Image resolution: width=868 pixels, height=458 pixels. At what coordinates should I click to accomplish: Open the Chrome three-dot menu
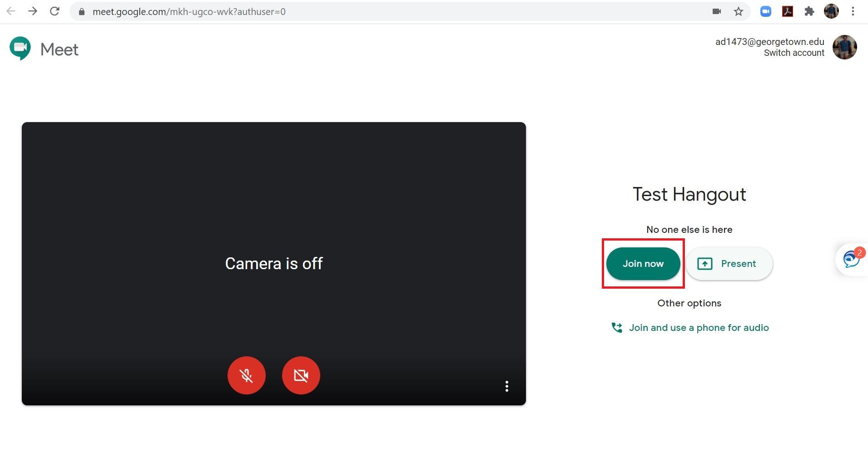point(853,12)
